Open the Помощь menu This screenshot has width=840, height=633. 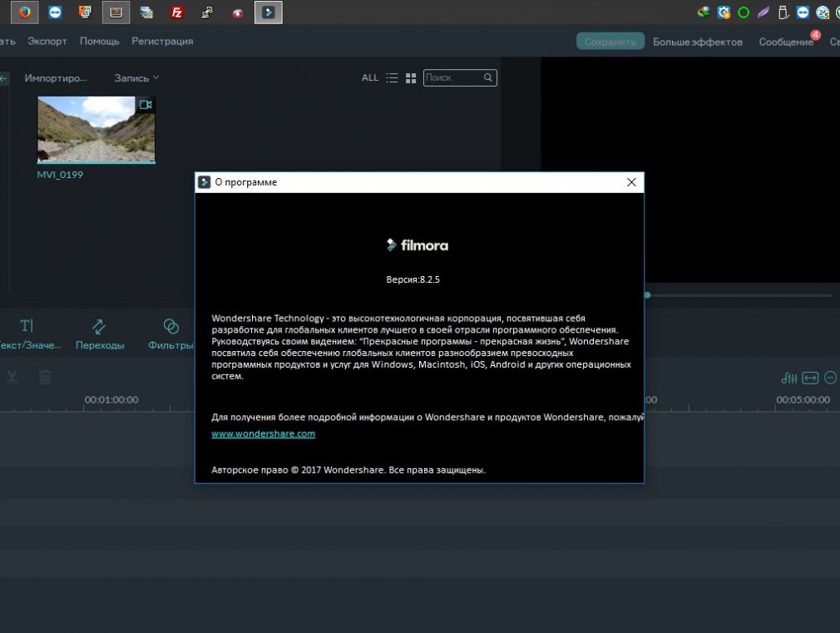[100, 42]
